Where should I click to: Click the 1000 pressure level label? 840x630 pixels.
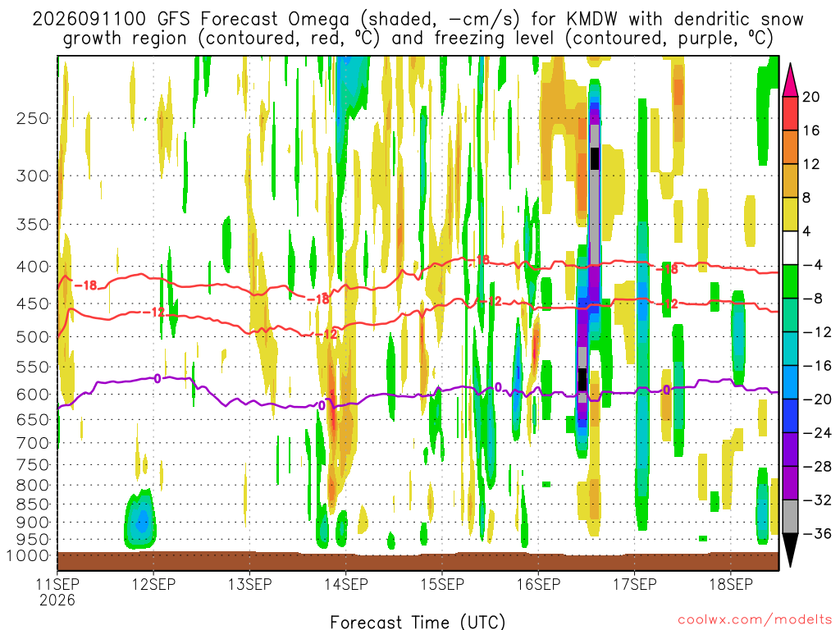pyautogui.click(x=28, y=556)
